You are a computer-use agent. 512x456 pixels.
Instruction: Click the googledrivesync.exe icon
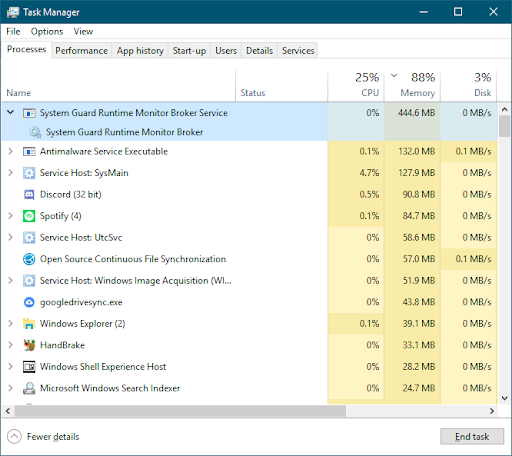tap(29, 302)
